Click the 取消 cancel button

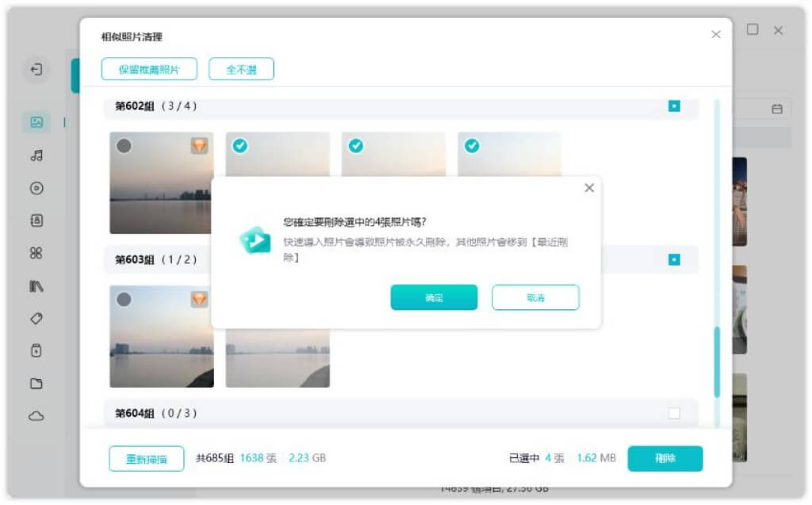535,297
